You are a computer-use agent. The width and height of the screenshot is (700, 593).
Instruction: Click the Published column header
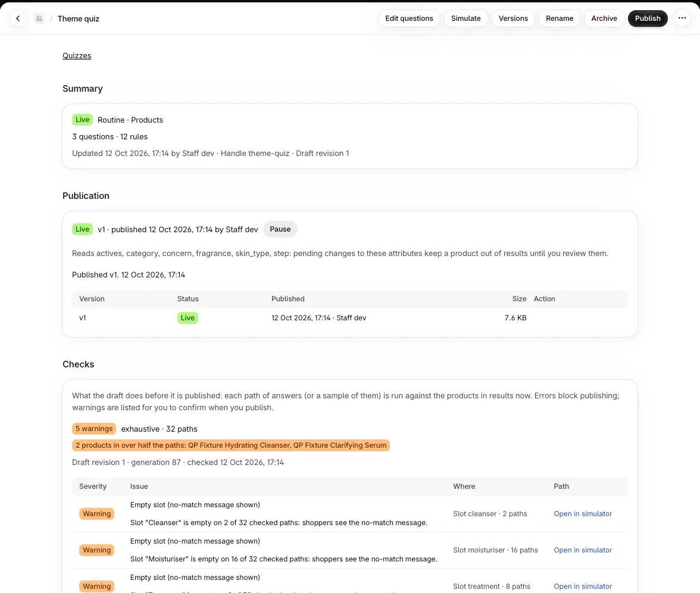tap(288, 299)
